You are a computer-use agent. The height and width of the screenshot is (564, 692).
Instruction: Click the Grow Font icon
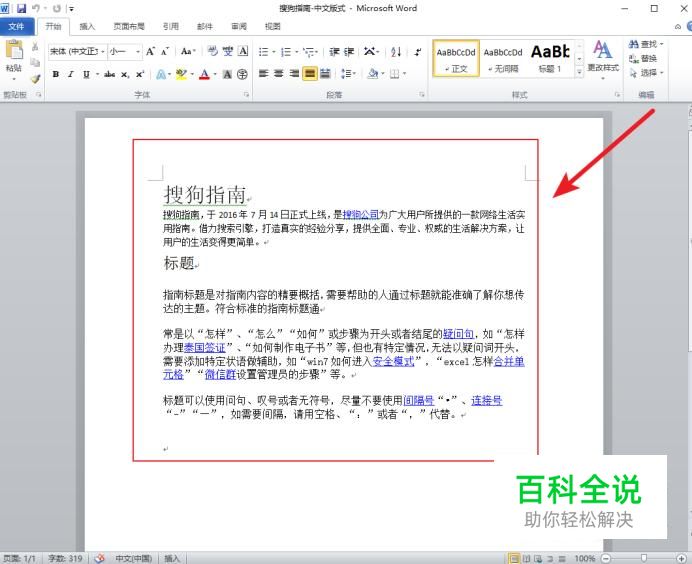[x=150, y=52]
